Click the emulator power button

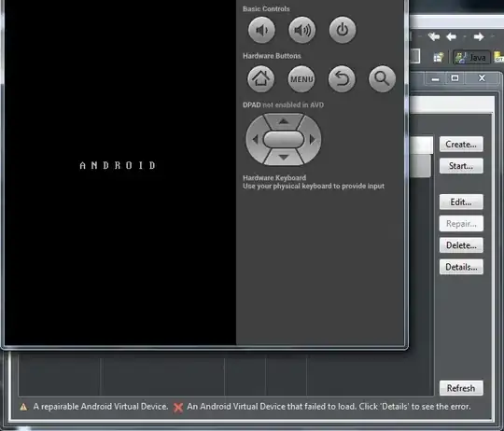343,30
